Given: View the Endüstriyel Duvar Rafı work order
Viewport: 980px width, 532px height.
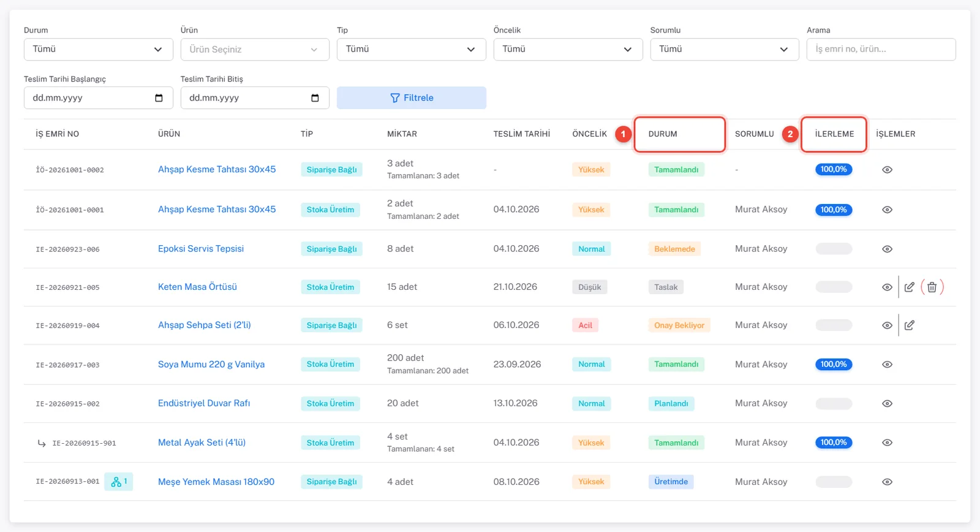Looking at the screenshot, I should [x=887, y=403].
